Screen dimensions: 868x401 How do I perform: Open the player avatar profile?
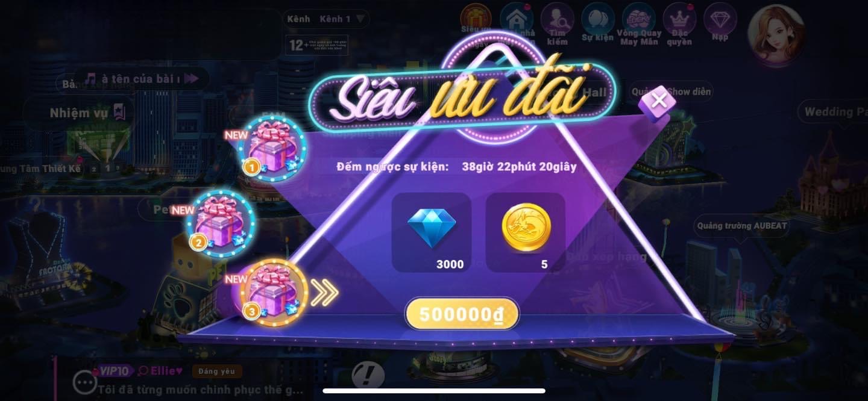[776, 33]
